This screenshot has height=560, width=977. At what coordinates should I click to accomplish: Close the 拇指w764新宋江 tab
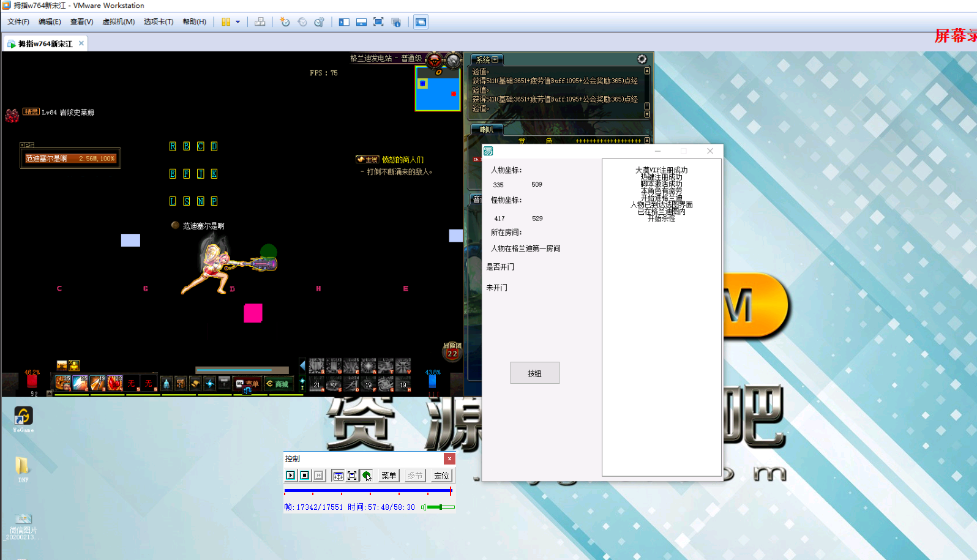pyautogui.click(x=81, y=43)
